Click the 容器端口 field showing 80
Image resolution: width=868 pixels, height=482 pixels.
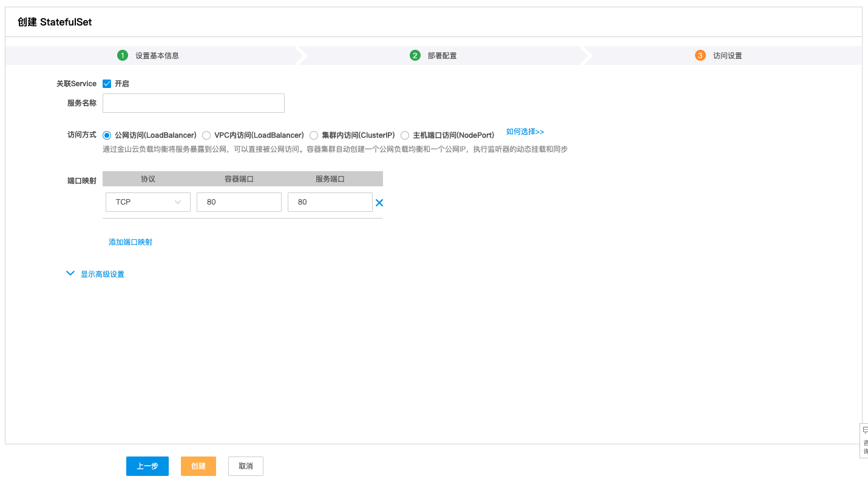coord(239,202)
